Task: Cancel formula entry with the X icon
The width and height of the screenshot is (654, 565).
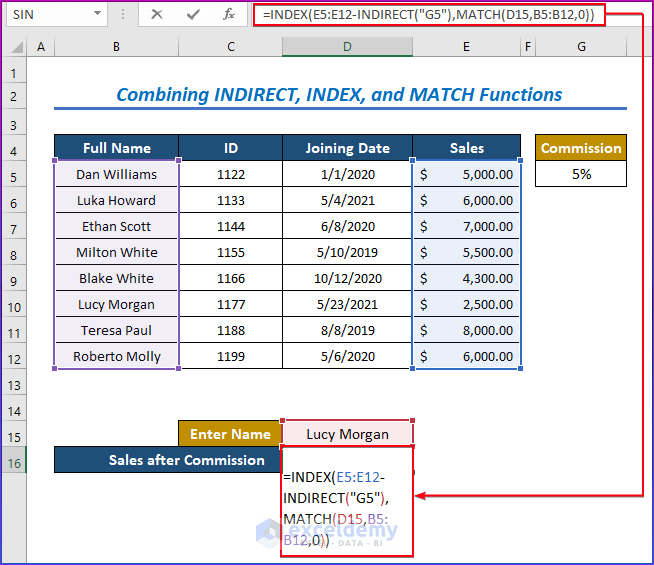Action: (x=156, y=15)
